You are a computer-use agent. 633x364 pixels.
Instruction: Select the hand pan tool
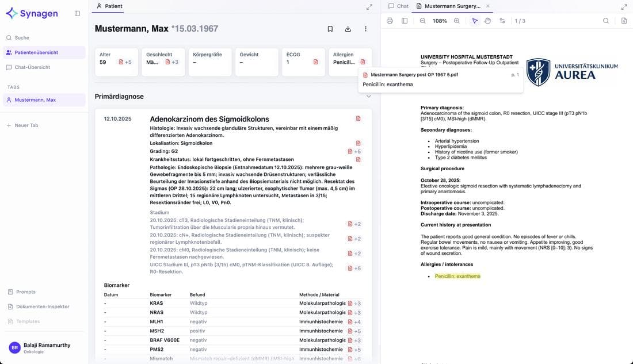click(487, 21)
